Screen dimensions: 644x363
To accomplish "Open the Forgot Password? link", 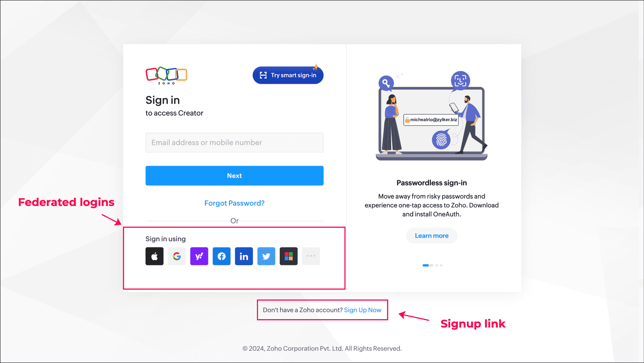I will (234, 203).
